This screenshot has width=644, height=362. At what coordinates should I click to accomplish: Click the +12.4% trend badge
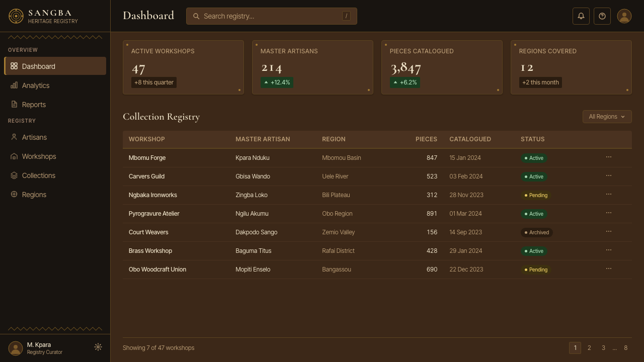click(x=277, y=82)
